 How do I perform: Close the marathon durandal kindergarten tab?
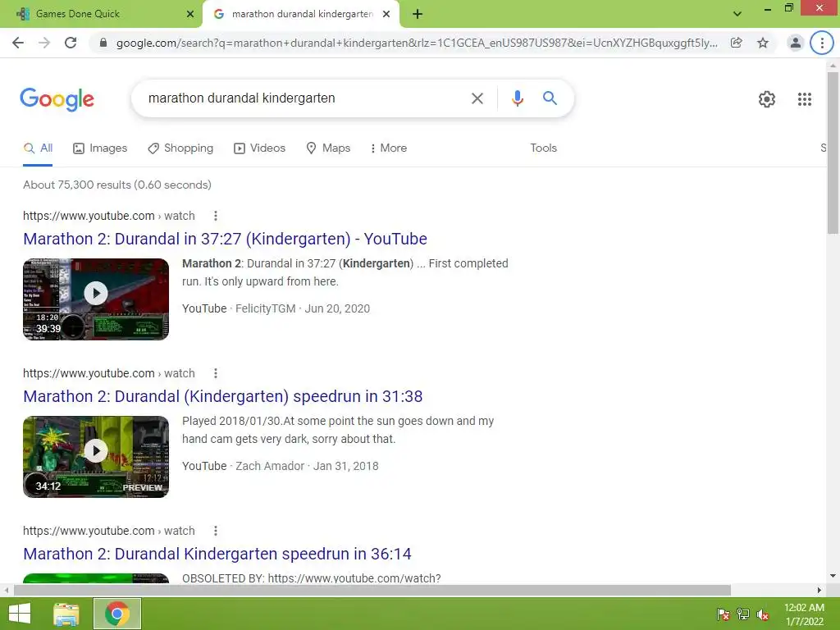pos(386,14)
